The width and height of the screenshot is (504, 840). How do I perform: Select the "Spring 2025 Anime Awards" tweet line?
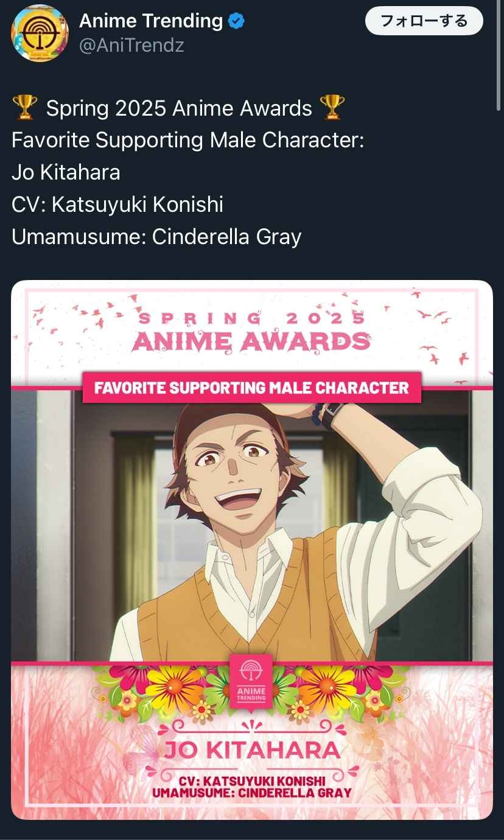click(x=179, y=109)
